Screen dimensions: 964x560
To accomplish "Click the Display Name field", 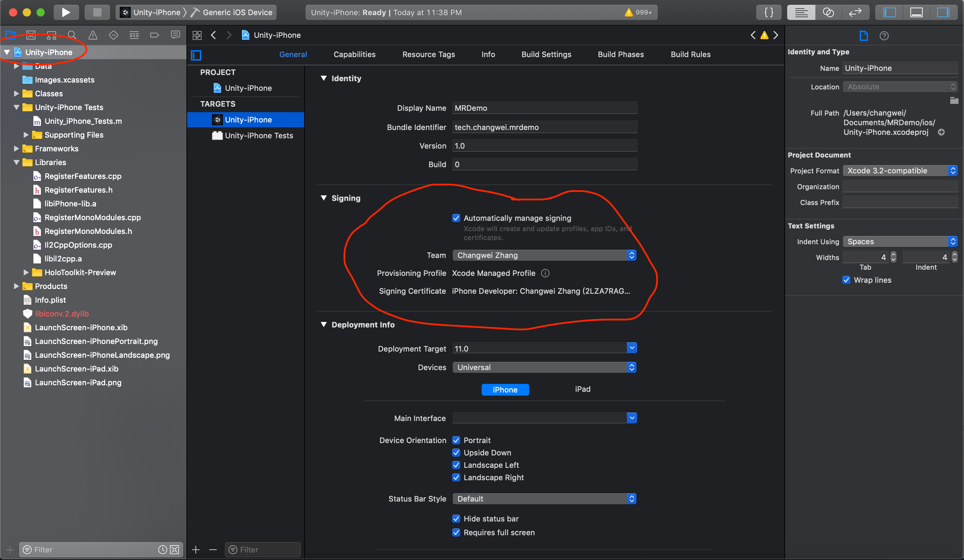I will 544,108.
